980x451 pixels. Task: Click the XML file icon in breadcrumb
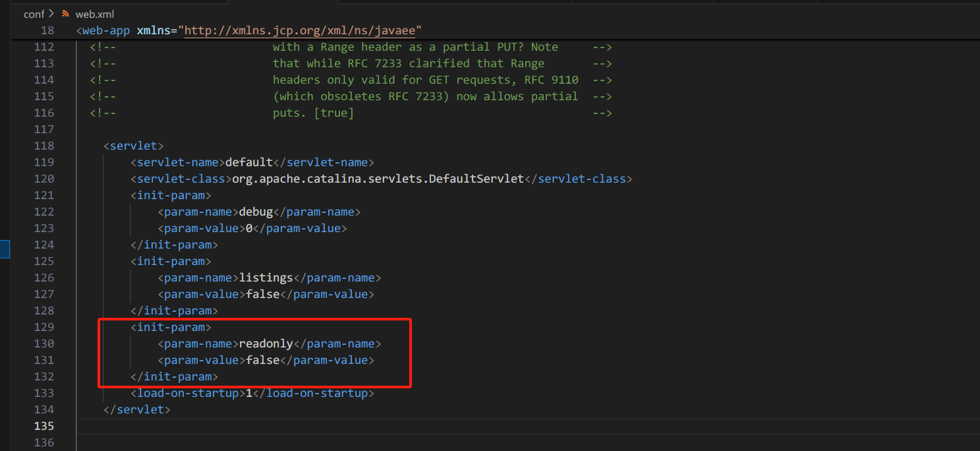pos(65,14)
